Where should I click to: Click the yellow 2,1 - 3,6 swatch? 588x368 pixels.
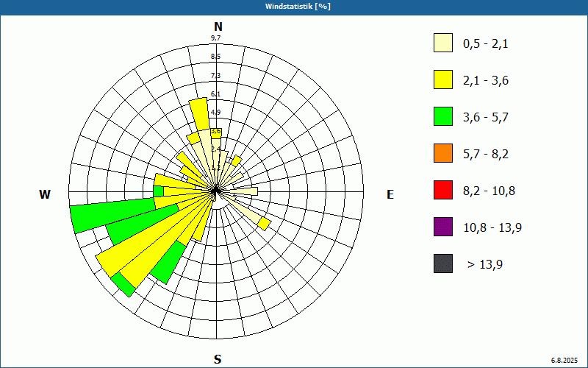443,79
